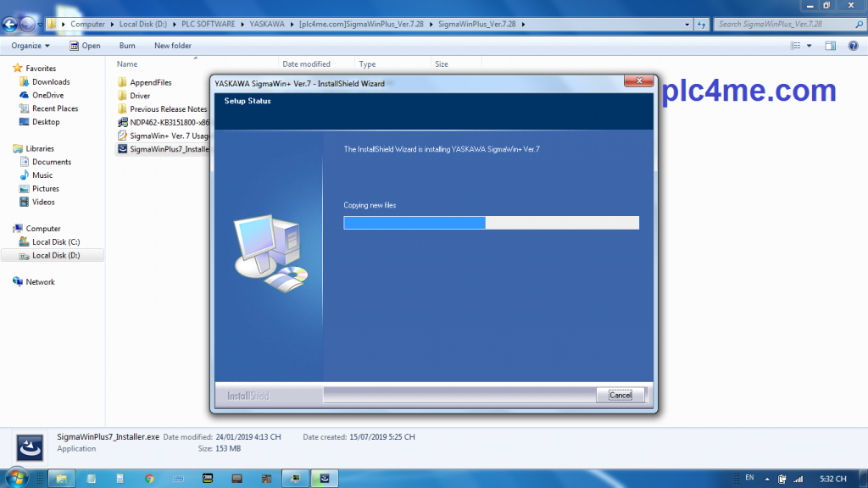Open Explorer help
Viewport: 868px width, 488px height.
853,46
